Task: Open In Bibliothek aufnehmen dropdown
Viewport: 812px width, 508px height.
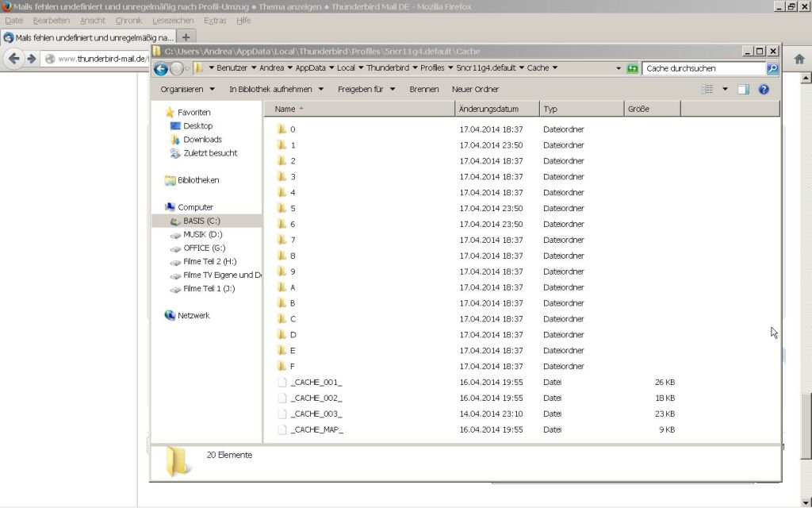Action: coord(277,90)
